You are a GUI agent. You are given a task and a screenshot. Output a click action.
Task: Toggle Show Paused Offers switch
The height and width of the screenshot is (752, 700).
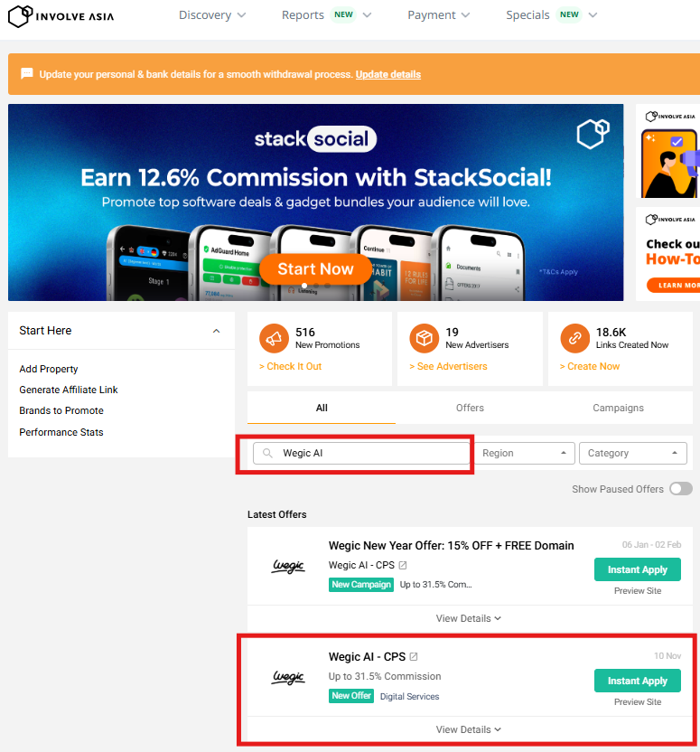[x=680, y=489]
